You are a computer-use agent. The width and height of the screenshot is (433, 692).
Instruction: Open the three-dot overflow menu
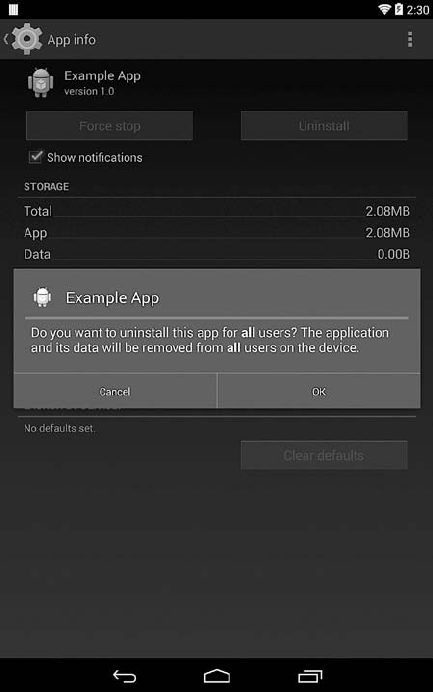coord(410,39)
